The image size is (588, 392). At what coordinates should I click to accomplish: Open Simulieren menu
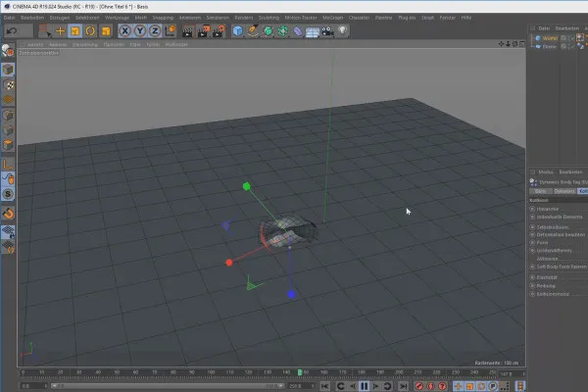click(x=218, y=18)
